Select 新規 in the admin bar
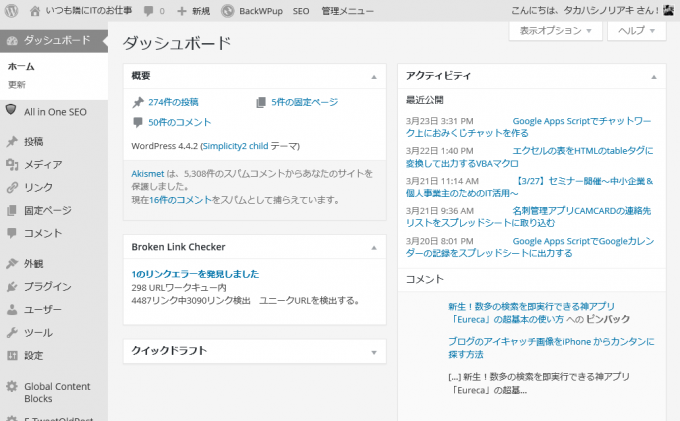This screenshot has width=680, height=421. coord(201,11)
